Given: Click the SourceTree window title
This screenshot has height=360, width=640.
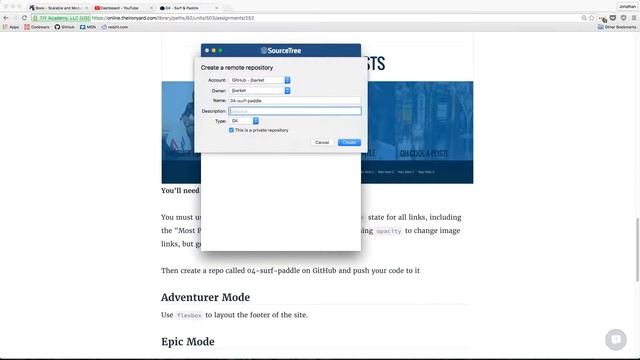Looking at the screenshot, I should (x=281, y=51).
